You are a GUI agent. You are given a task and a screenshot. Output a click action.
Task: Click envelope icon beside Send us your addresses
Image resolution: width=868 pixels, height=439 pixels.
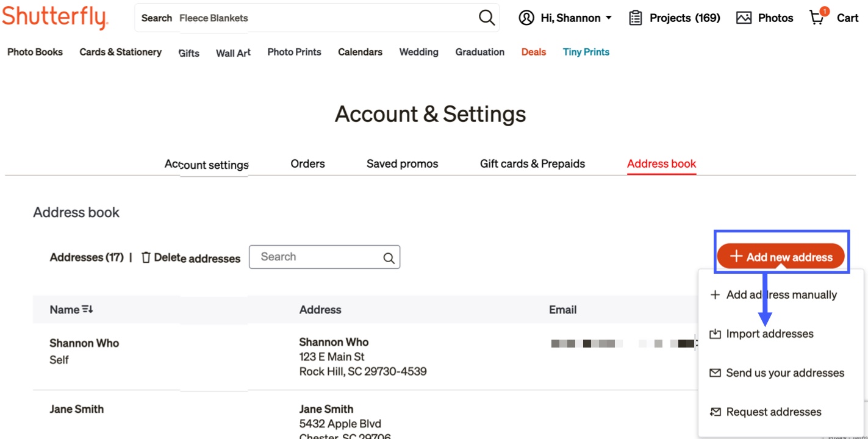click(716, 373)
